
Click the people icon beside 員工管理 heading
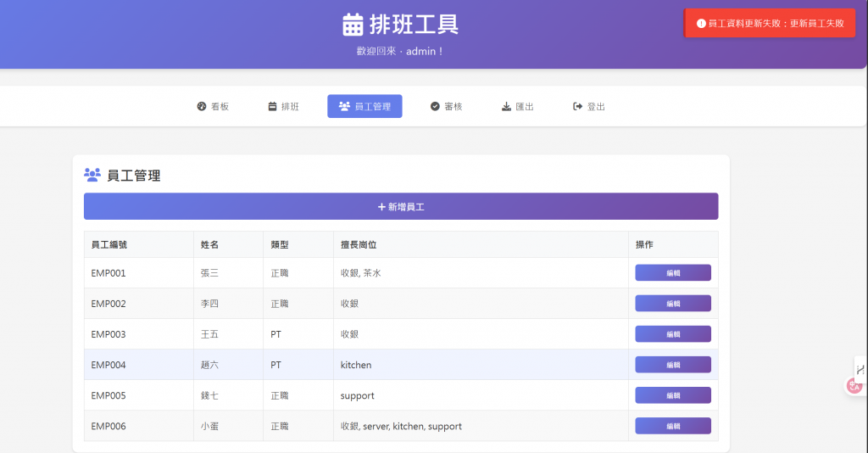click(x=92, y=175)
